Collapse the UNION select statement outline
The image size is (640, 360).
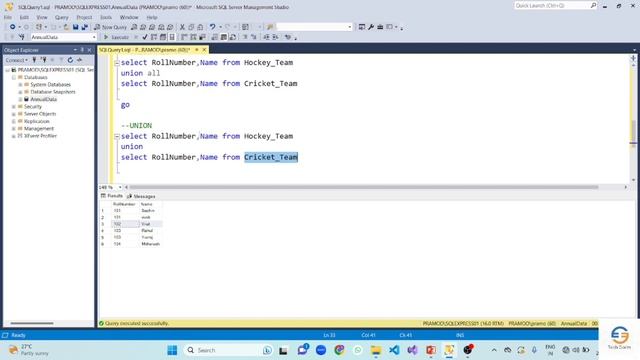coord(117,136)
